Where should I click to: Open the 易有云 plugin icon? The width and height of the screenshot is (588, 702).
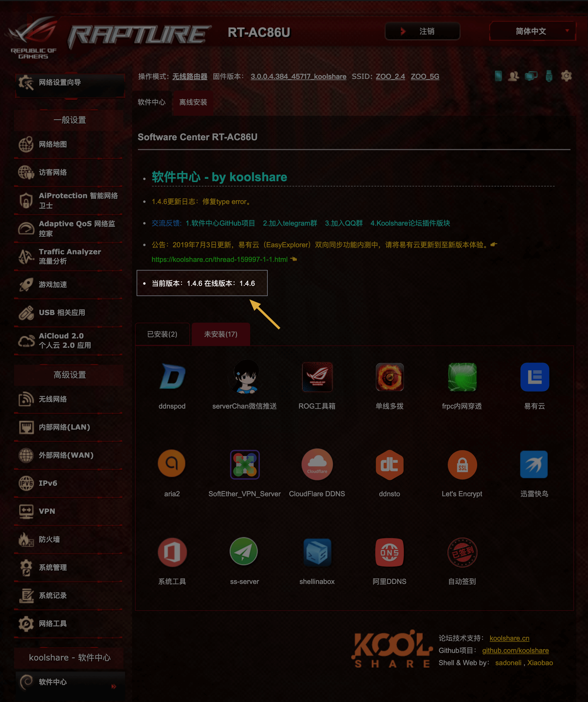[x=535, y=377]
